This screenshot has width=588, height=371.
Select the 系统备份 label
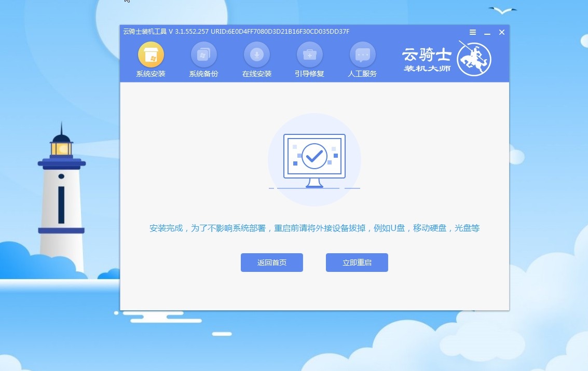(x=203, y=74)
